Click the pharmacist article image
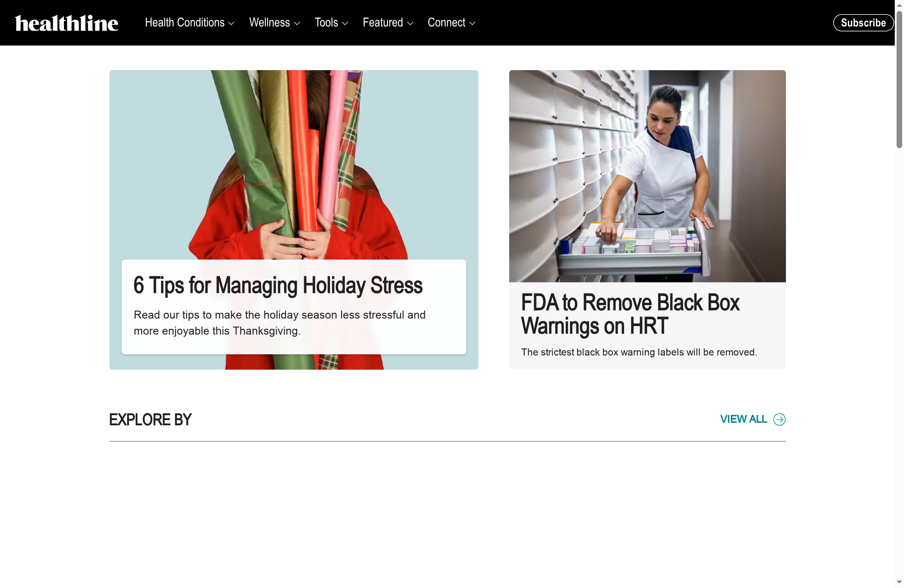 click(647, 175)
